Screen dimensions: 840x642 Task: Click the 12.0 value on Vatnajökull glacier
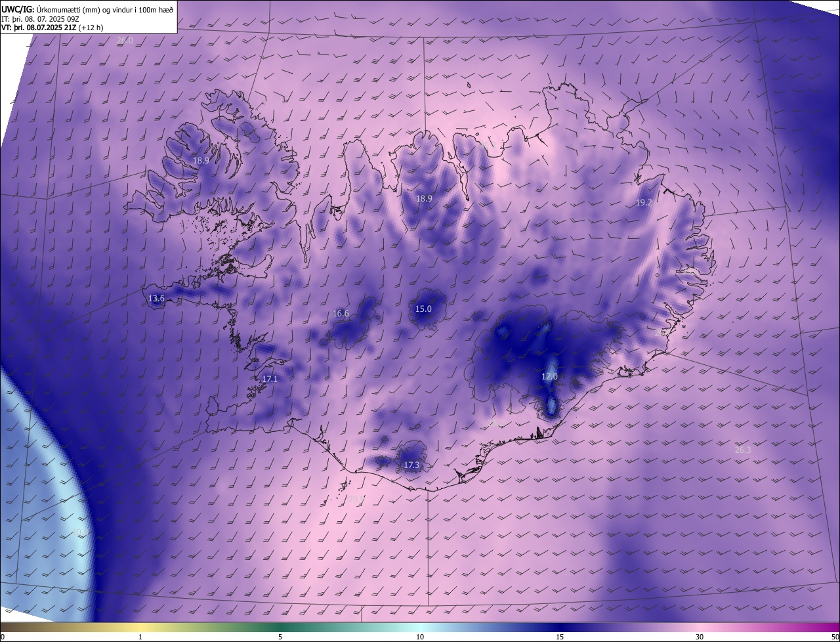(x=549, y=377)
